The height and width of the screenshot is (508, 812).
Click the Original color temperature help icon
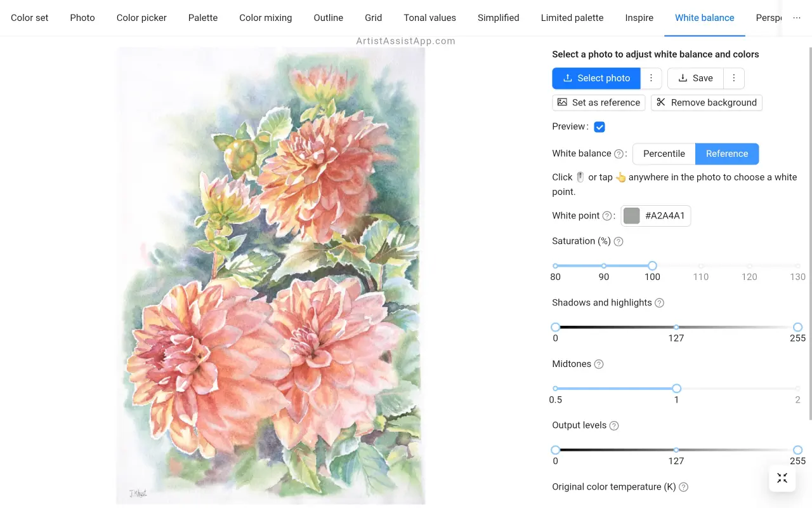[x=683, y=487]
